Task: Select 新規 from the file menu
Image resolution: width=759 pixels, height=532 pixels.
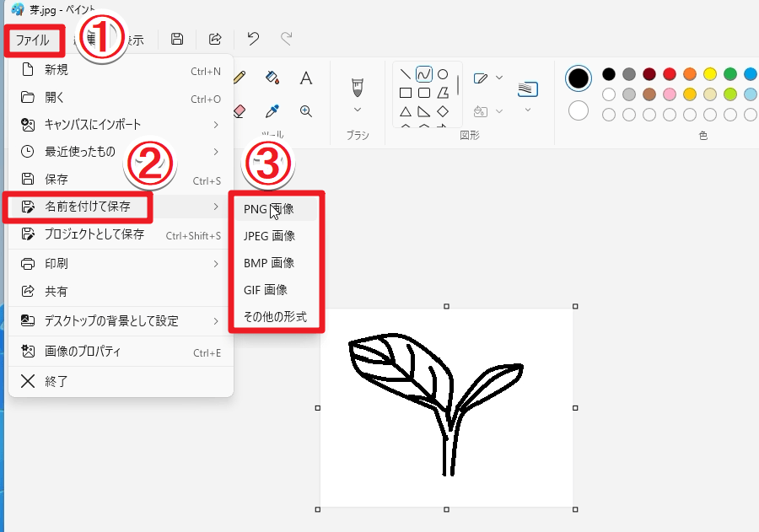Action: 121,70
